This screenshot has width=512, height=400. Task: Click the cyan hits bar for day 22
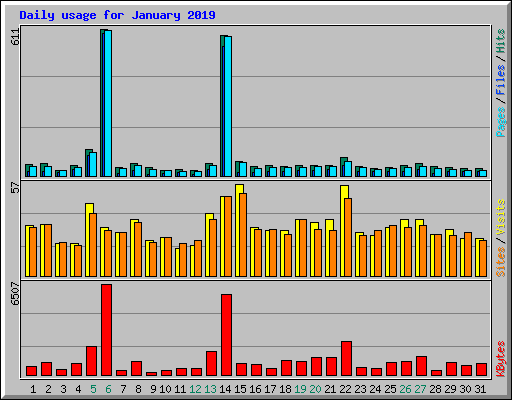pos(348,169)
